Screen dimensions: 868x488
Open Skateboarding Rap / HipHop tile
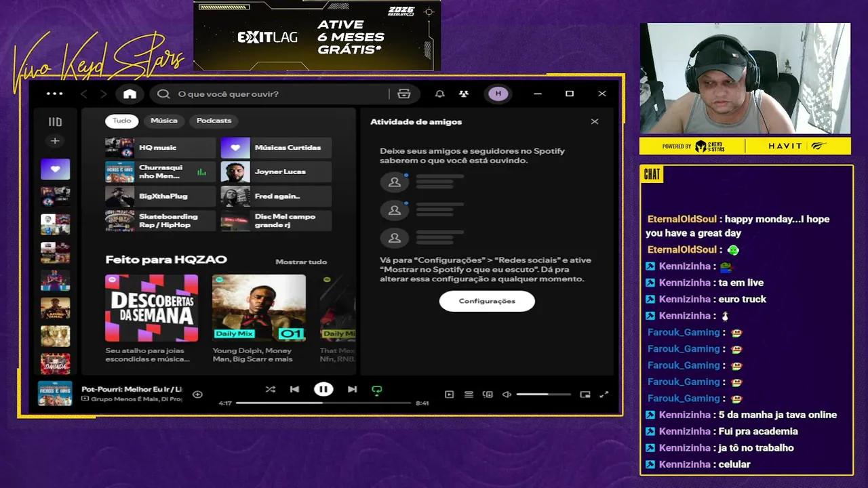pos(161,221)
